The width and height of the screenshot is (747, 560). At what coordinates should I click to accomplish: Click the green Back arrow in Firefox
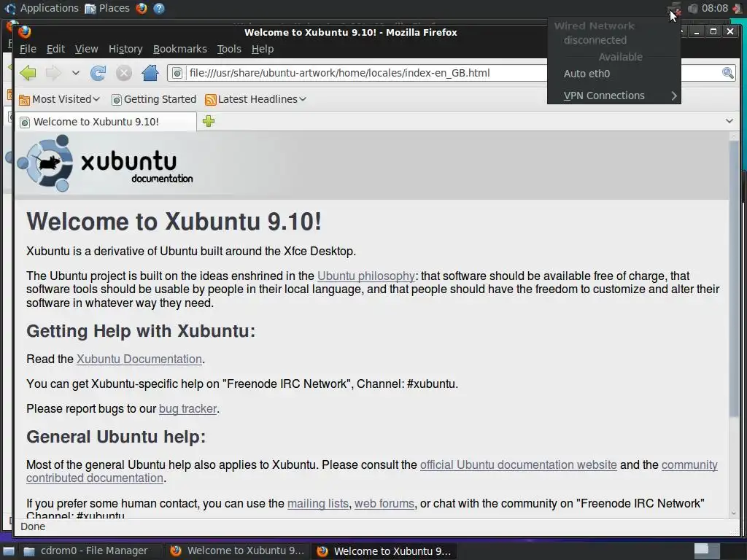point(28,73)
